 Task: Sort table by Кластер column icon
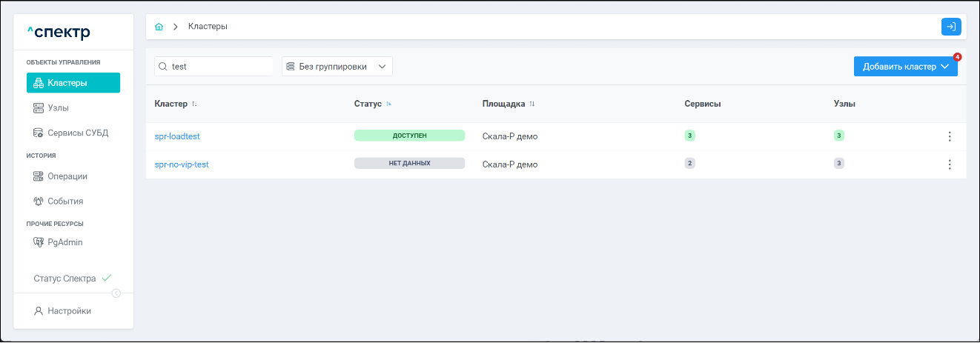tap(194, 104)
